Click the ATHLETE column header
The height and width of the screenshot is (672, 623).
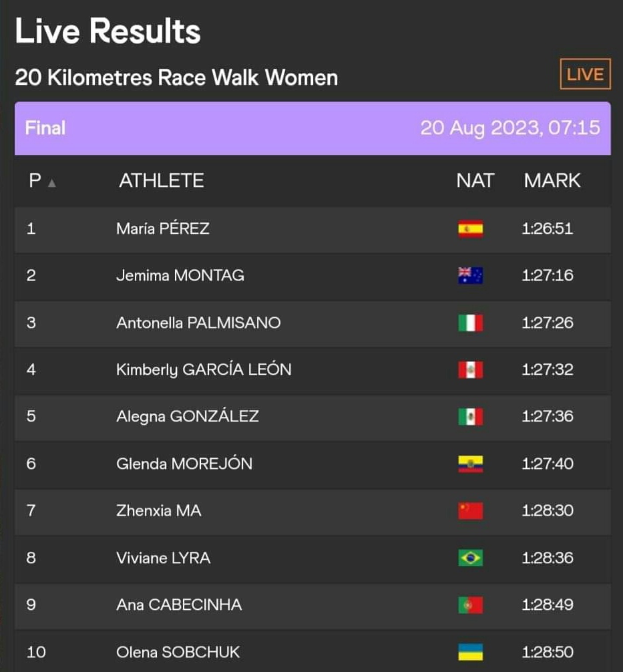coord(162,180)
